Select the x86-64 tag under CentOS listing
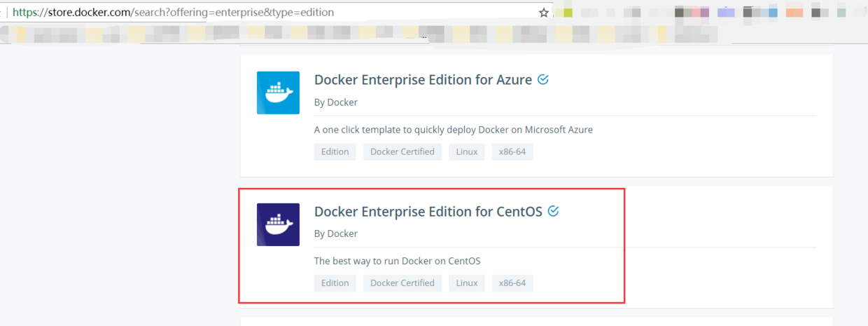This screenshot has width=868, height=326. [512, 283]
